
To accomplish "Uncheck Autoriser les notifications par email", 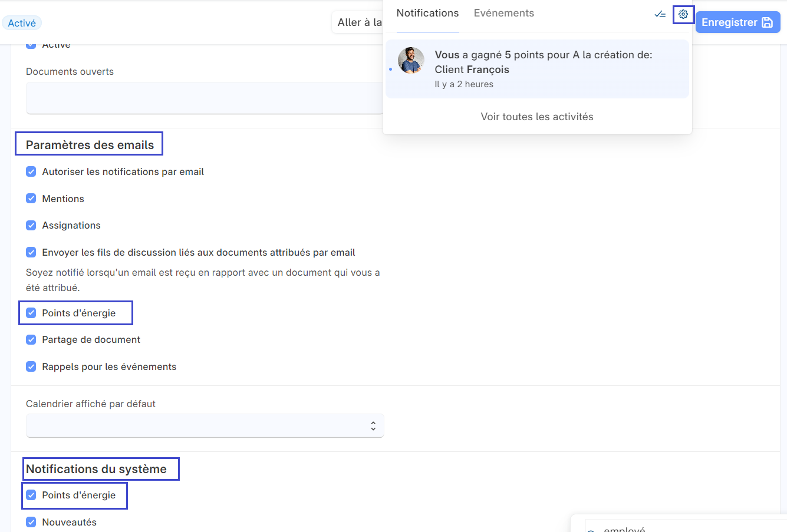I will click(x=31, y=171).
